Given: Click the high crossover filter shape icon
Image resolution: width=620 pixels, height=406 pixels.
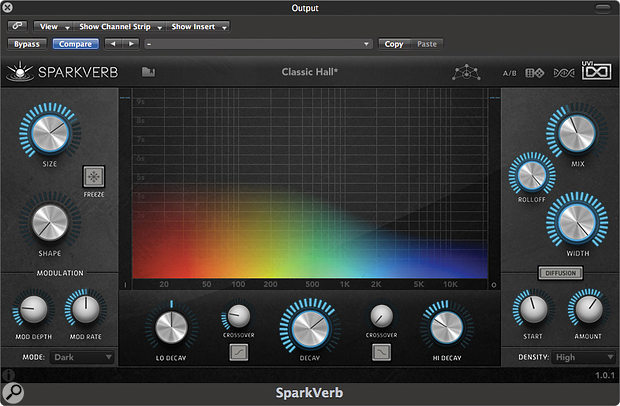Looking at the screenshot, I should (x=381, y=352).
